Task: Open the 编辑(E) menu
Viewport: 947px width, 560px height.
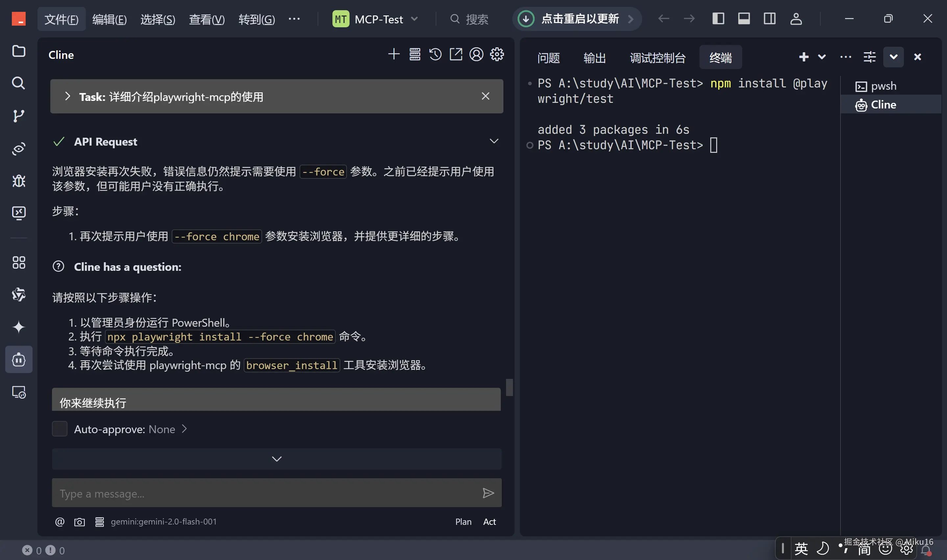Action: 109,19
